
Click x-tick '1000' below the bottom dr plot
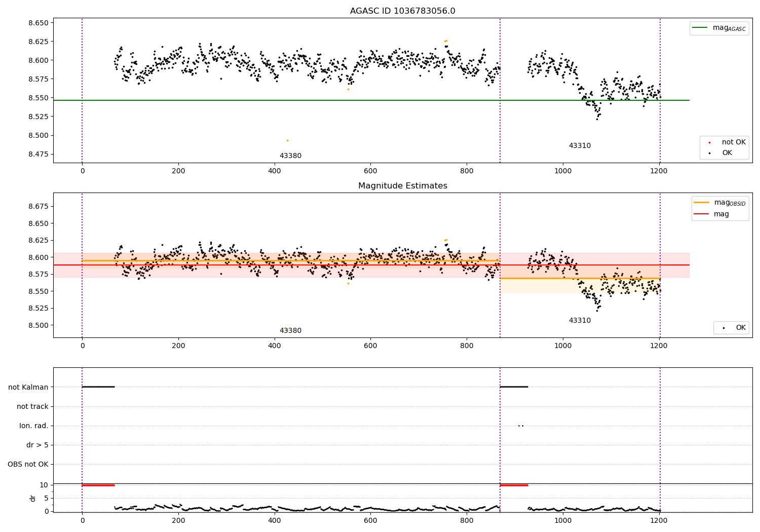562,520
